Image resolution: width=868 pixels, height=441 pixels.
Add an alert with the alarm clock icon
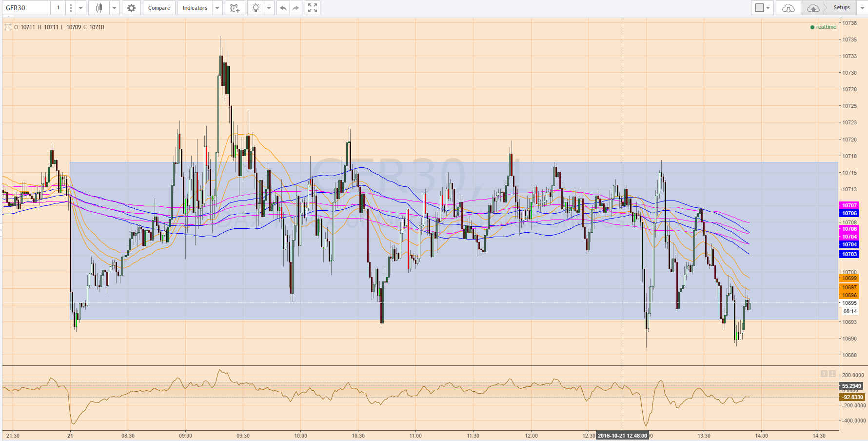[x=235, y=8]
